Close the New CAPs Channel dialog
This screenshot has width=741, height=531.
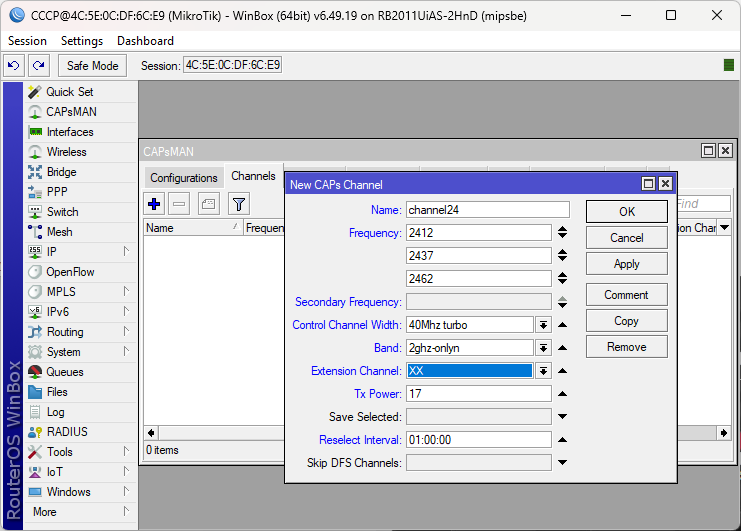(665, 184)
